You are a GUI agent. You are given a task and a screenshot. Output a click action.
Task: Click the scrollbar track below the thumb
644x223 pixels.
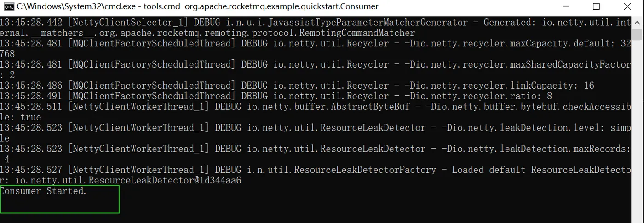point(637,138)
